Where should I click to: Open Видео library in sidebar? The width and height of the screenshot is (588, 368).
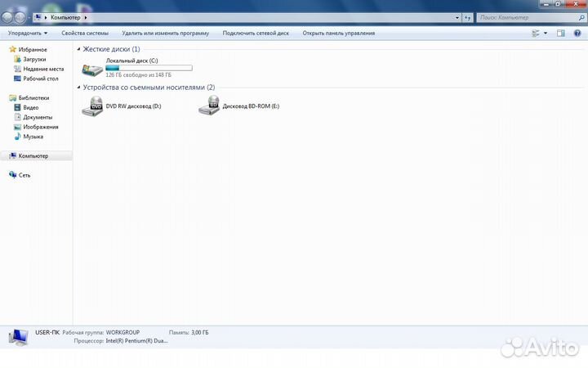click(x=30, y=107)
